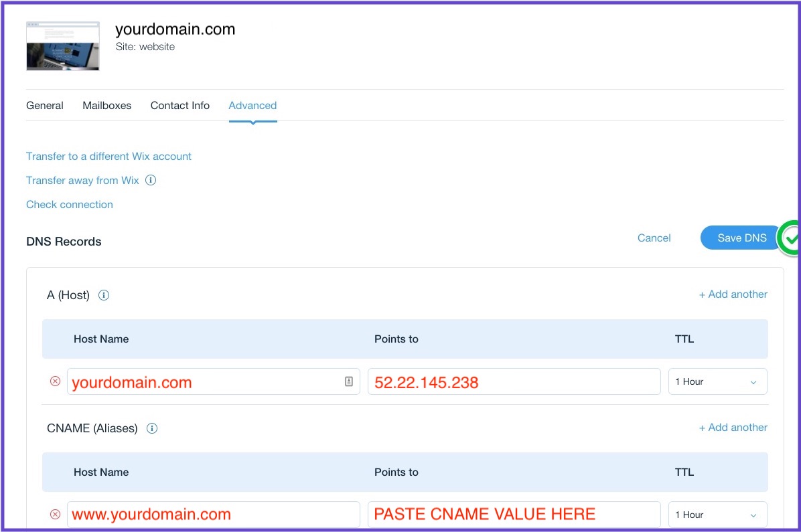This screenshot has height=532, width=801.
Task: Open info icon next to A (Host)
Action: (x=104, y=295)
